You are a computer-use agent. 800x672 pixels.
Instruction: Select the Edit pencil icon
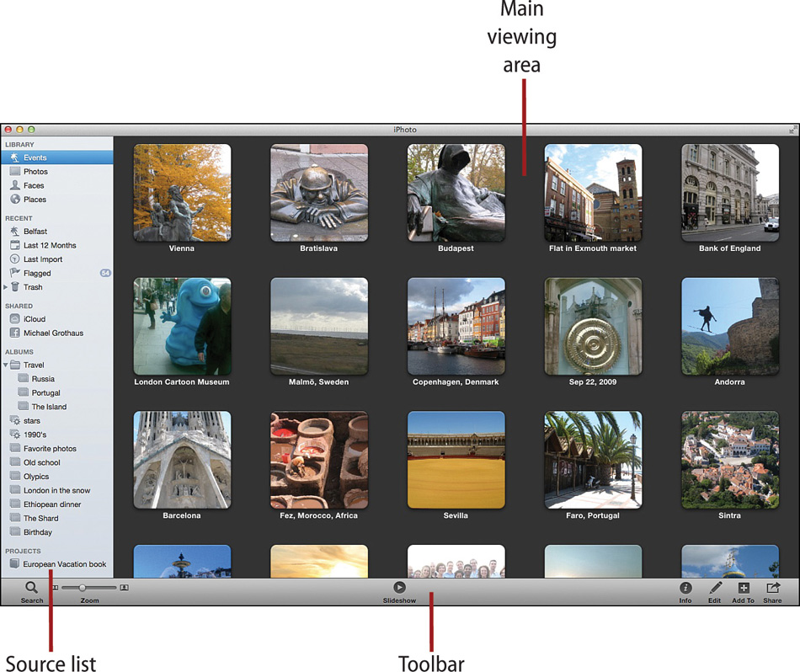point(715,588)
